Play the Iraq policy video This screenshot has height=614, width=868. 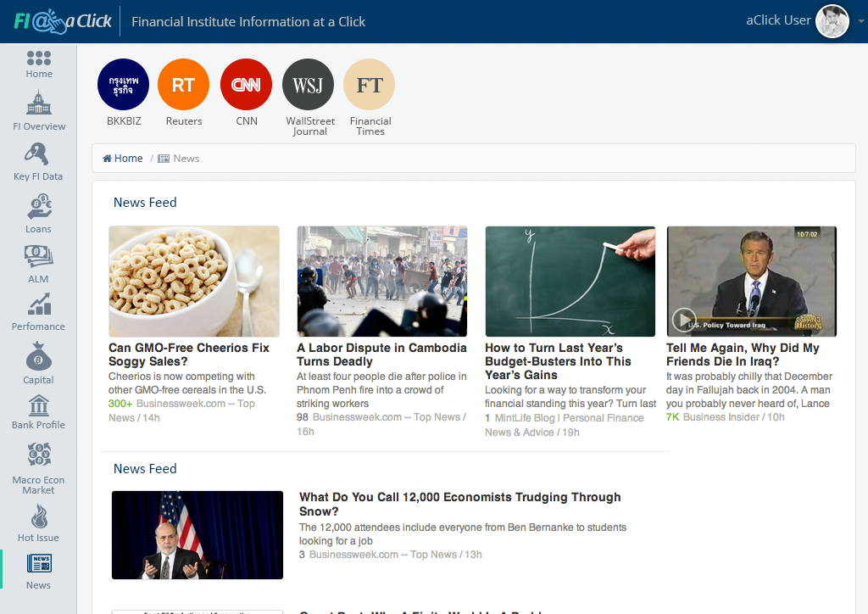(684, 320)
